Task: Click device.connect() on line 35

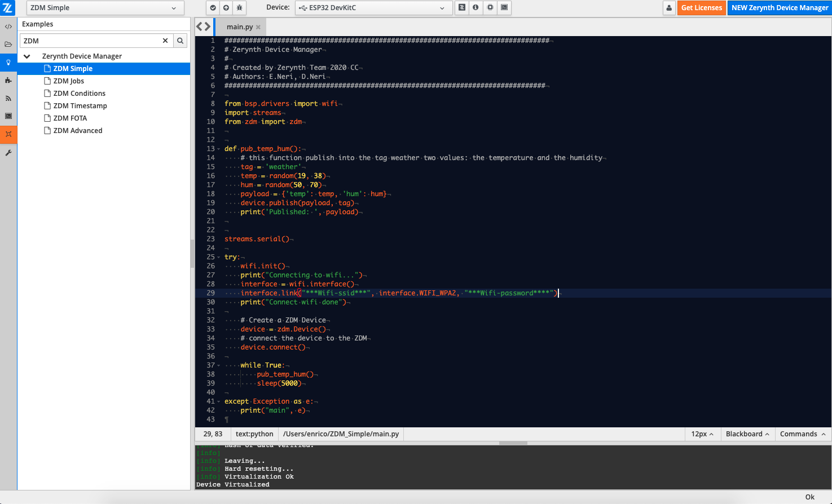Action: [273, 347]
